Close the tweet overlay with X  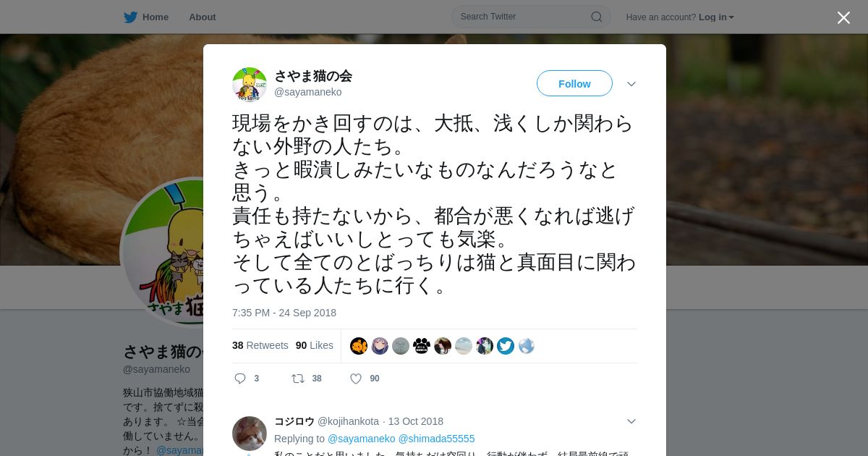[843, 17]
